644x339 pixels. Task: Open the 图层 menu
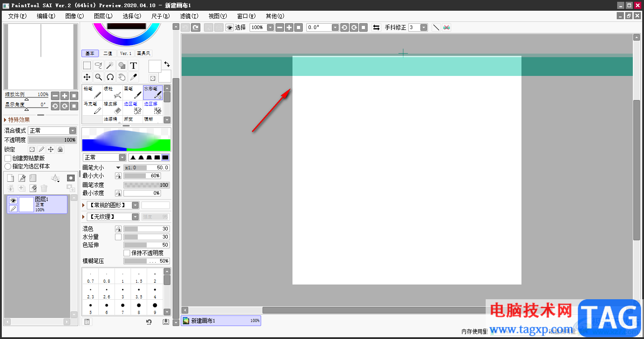pyautogui.click(x=103, y=16)
